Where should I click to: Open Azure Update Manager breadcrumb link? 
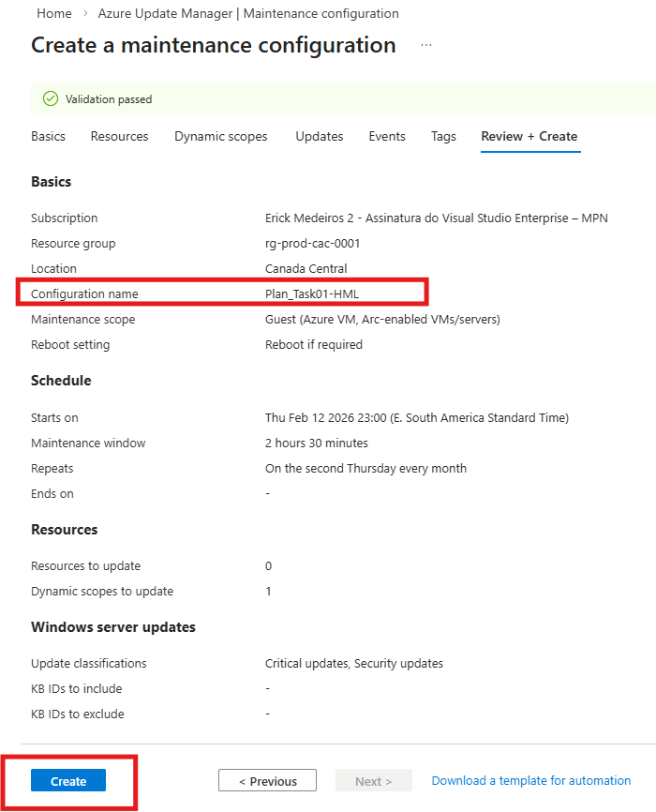tap(248, 14)
